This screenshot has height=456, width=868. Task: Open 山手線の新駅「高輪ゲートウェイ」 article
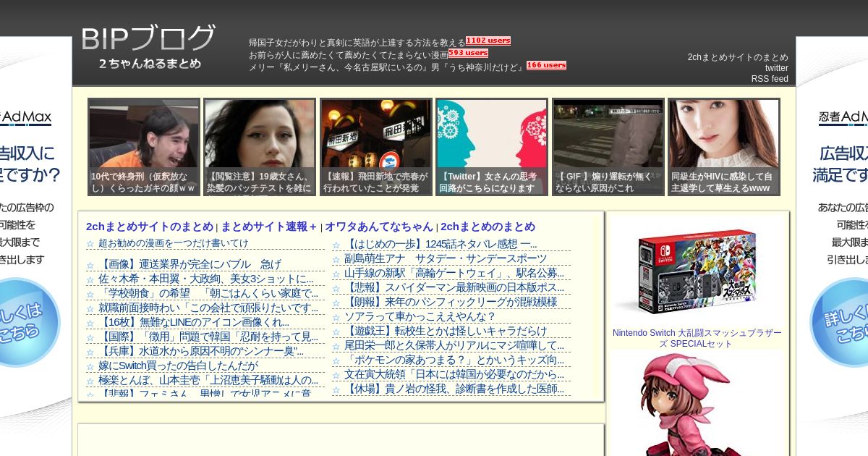tap(454, 273)
